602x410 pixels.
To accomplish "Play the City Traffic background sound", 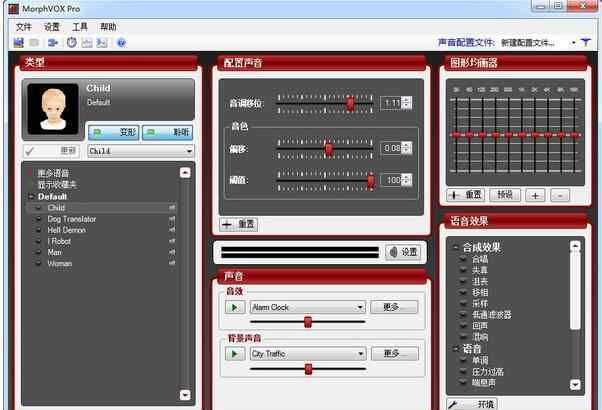I will click(x=235, y=354).
